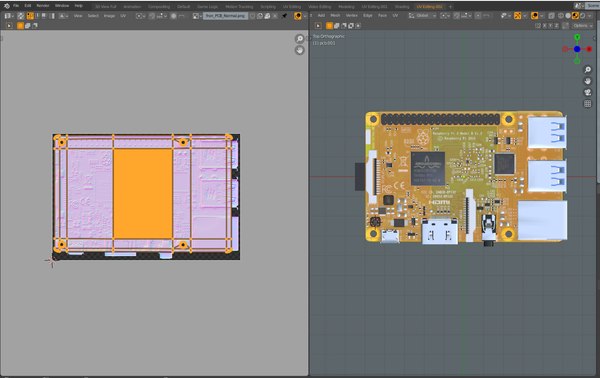Toggle UV sync selection
Image resolution: width=600 pixels, height=378 pixels.
pos(21,16)
